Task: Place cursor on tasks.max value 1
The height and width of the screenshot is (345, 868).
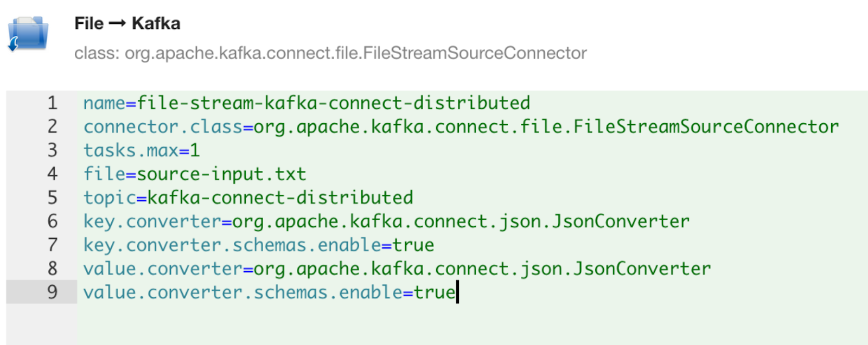Action: (195, 150)
